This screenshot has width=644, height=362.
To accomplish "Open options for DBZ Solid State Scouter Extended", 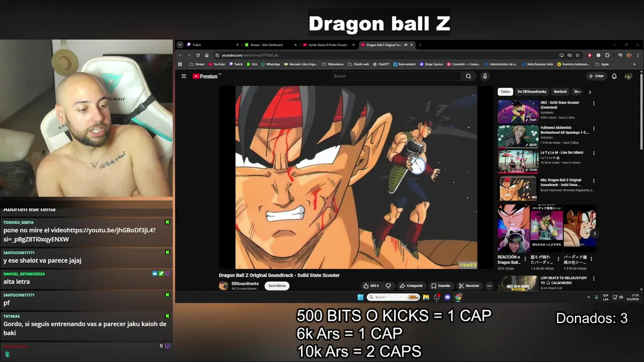I will [594, 103].
